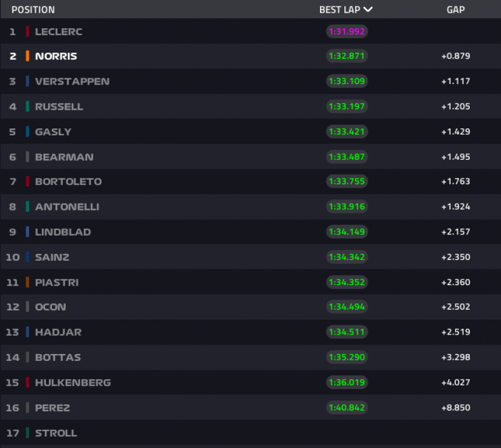Select Ocon in the standings

coord(51,307)
